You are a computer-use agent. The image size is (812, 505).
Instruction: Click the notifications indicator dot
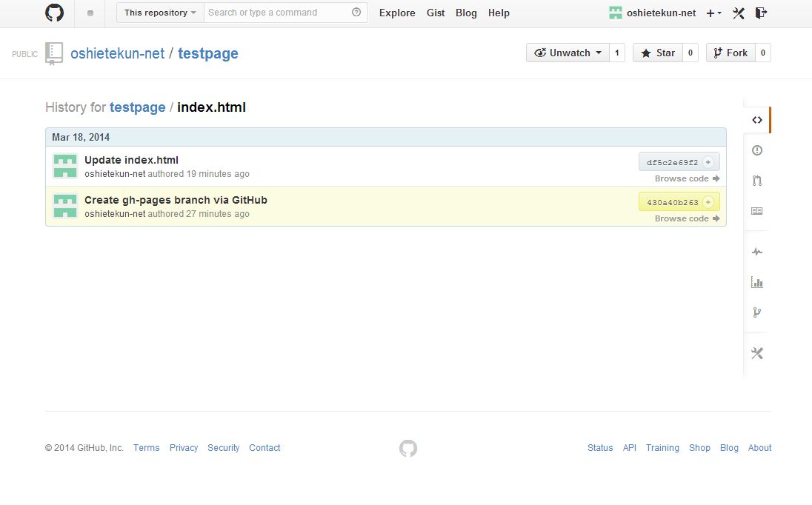(90, 13)
